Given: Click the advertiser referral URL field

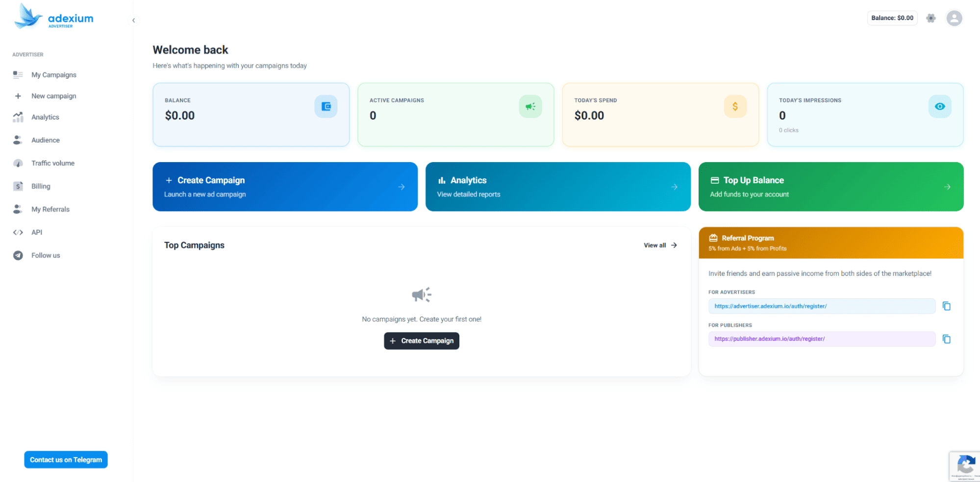Looking at the screenshot, I should [821, 306].
